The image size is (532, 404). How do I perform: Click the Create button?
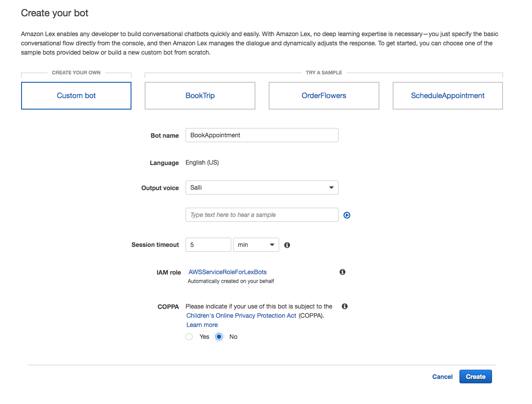(x=476, y=377)
